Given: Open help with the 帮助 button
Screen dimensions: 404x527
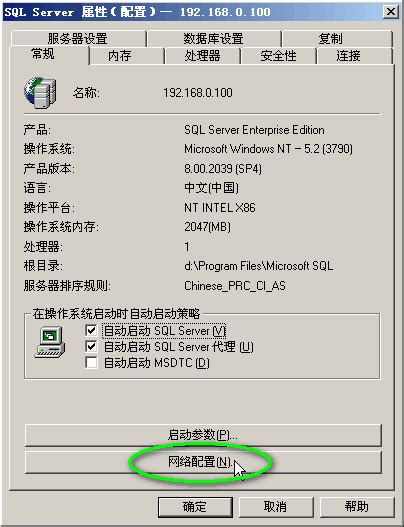Looking at the screenshot, I should point(357,507).
